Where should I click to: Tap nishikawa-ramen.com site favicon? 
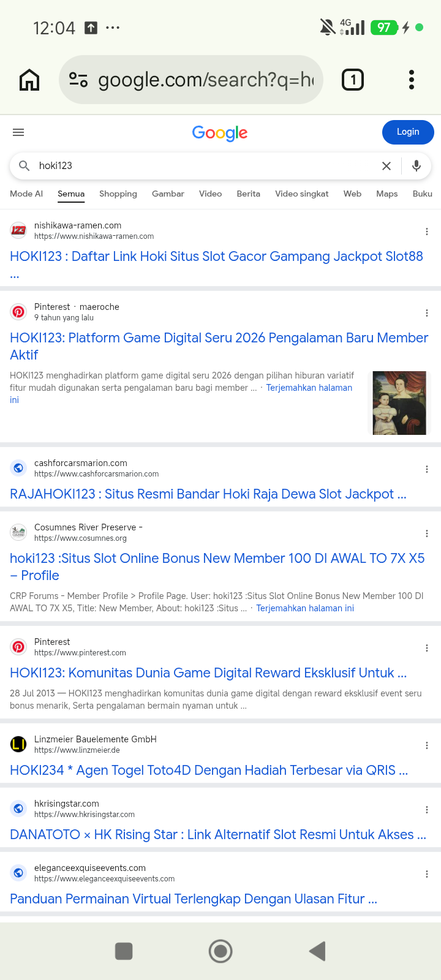click(18, 230)
